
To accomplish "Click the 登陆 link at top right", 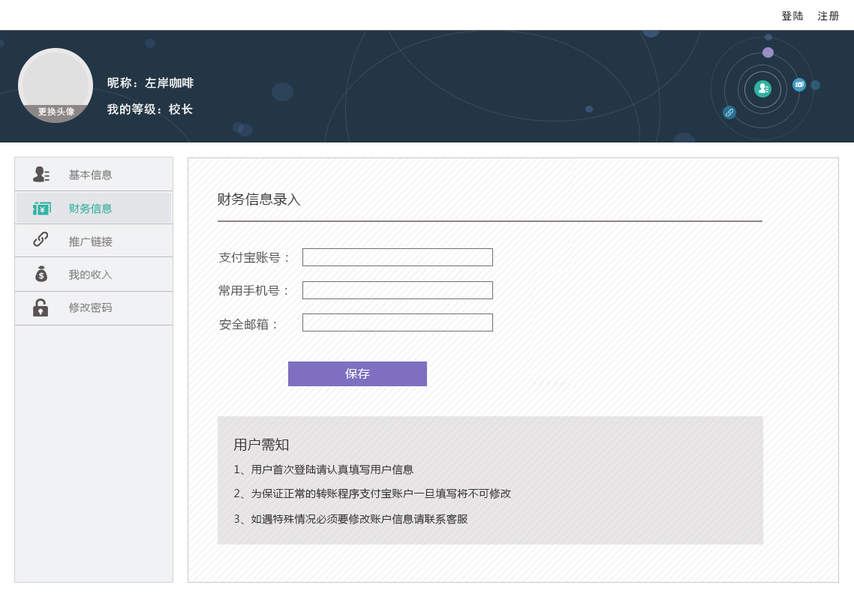I will tap(792, 16).
